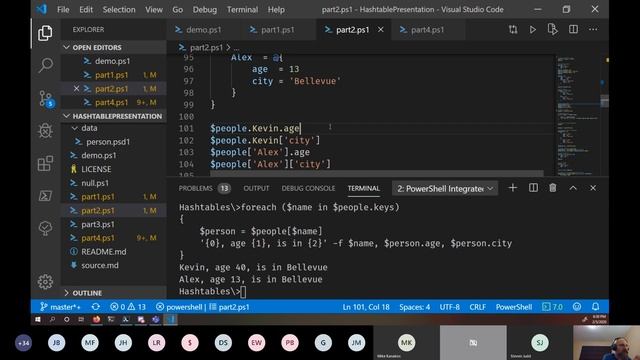Open the PowerShell Command Explorer icon

(45, 196)
